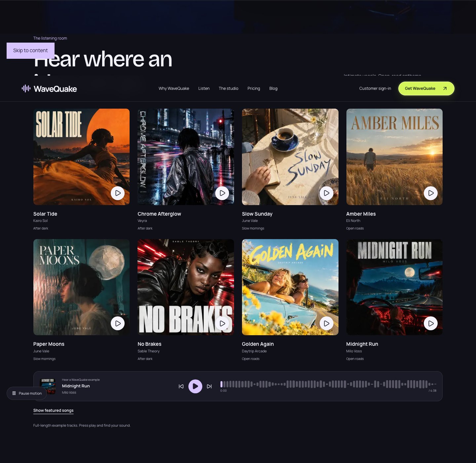Play the Paper Moons track

[x=118, y=324]
